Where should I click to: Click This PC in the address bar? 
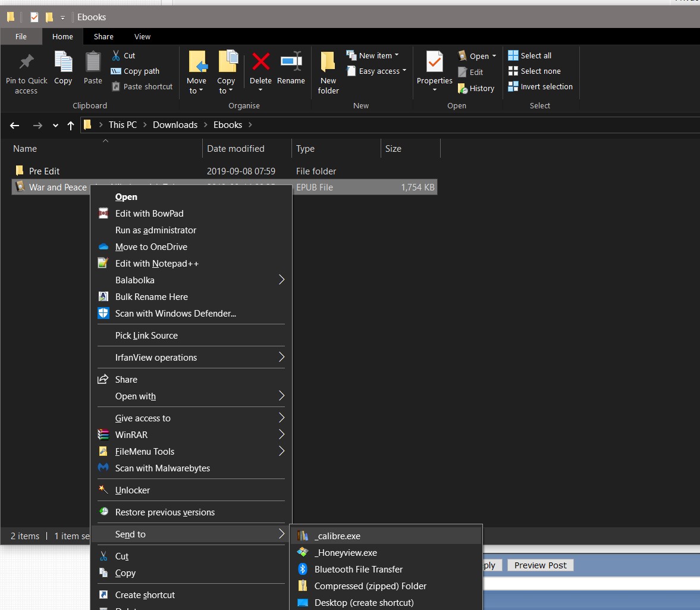123,125
